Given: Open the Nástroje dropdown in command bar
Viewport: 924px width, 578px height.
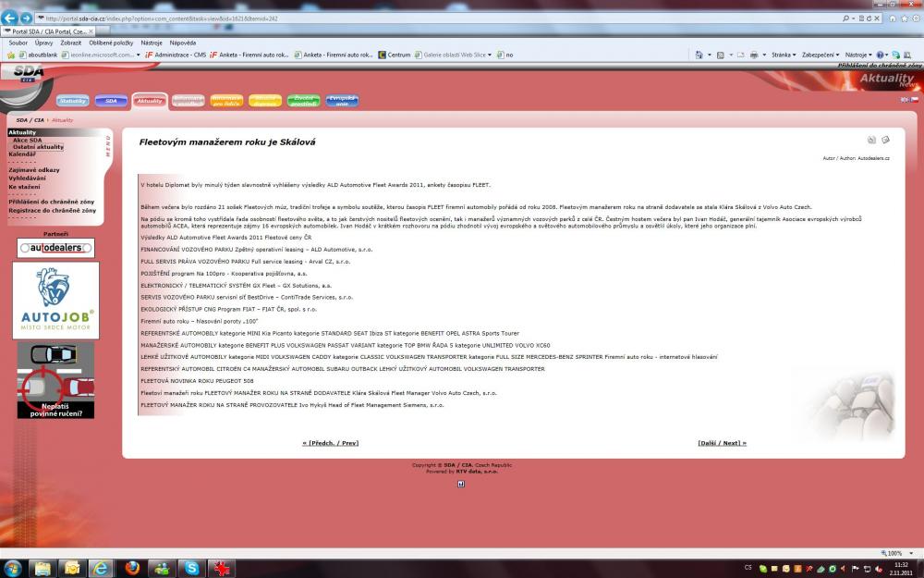Looking at the screenshot, I should tap(858, 55).
